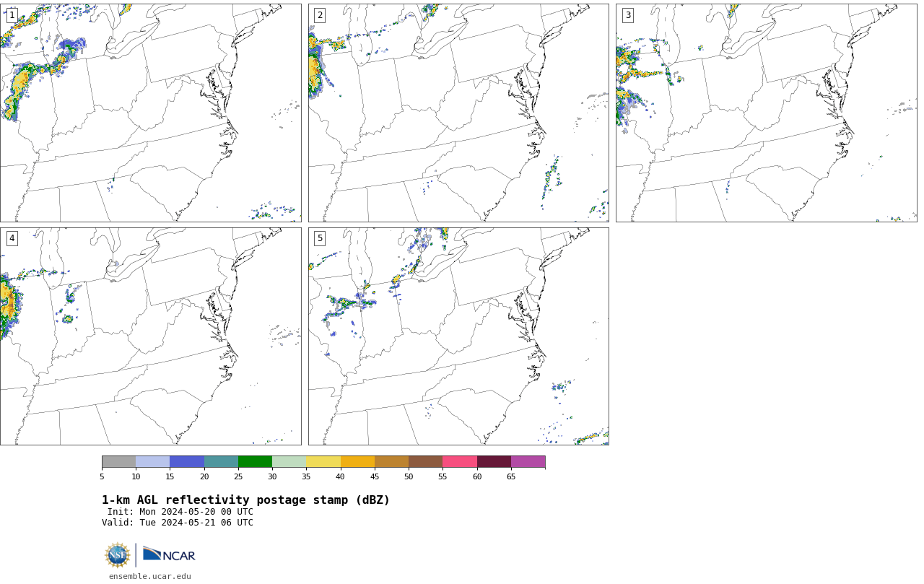Click the blue 15-20 dBZ swatch

(187, 462)
